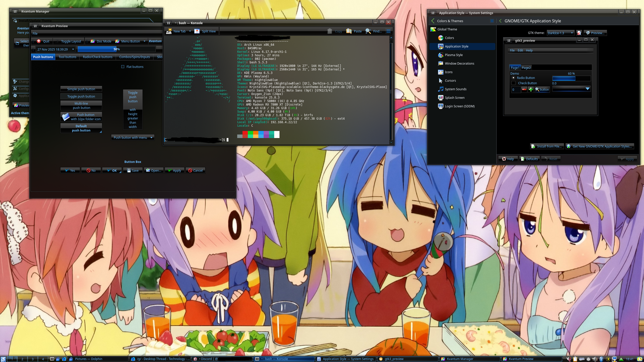Enable the Flat buttons checkbox
The height and width of the screenshot is (362, 644).
pyautogui.click(x=123, y=67)
